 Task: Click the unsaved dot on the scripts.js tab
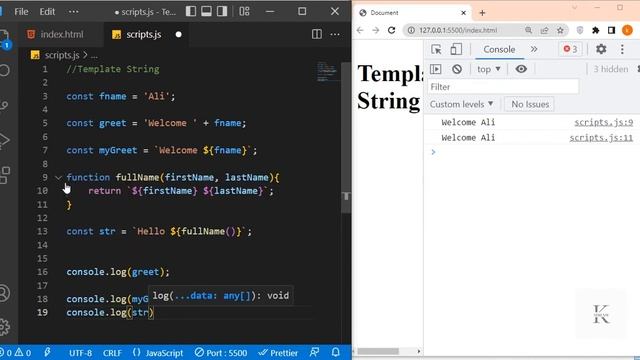(x=178, y=35)
